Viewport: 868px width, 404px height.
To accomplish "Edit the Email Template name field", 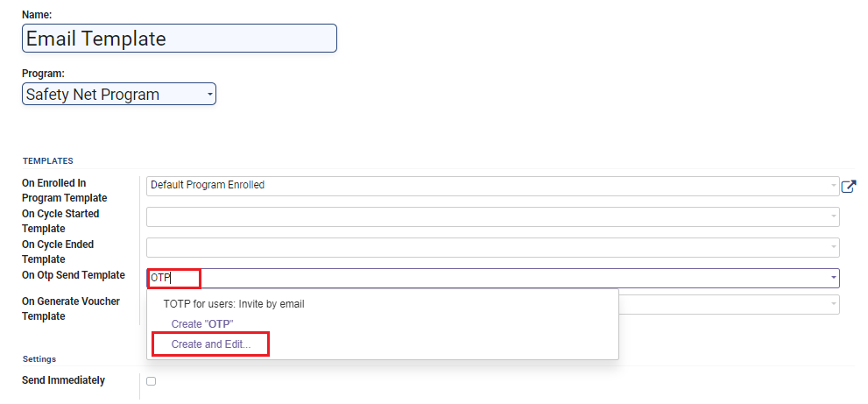I will (179, 39).
